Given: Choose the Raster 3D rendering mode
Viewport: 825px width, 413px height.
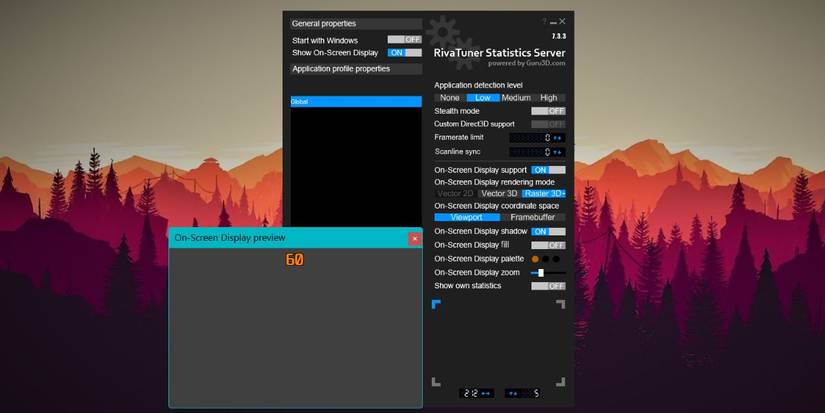Looking at the screenshot, I should [544, 194].
